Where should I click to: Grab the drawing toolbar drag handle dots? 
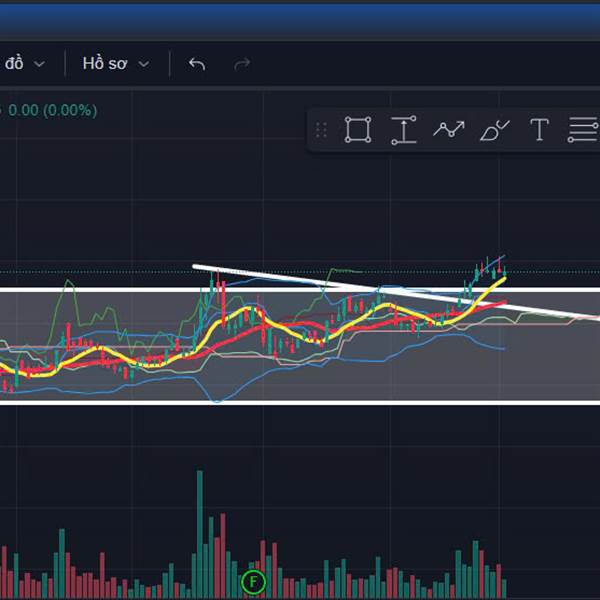tap(321, 130)
